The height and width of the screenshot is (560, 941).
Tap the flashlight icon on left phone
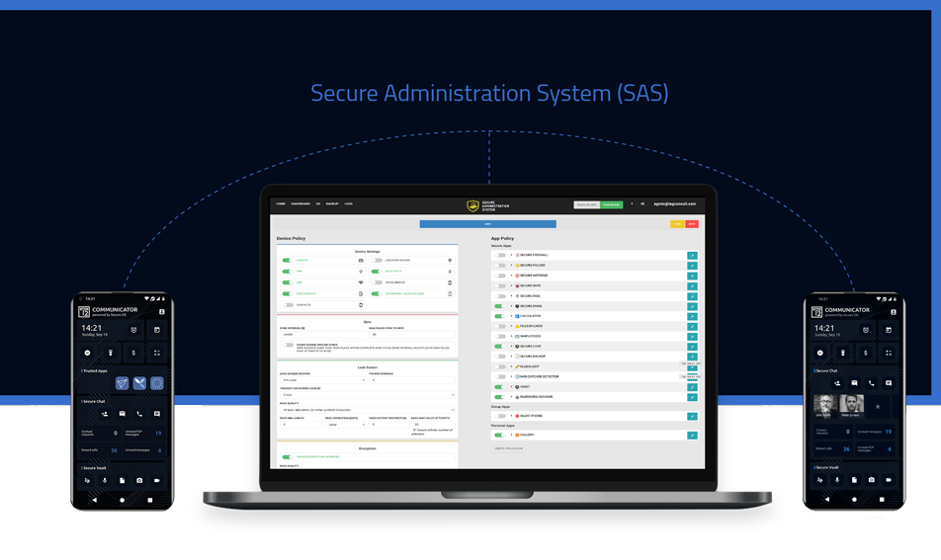[x=111, y=353]
